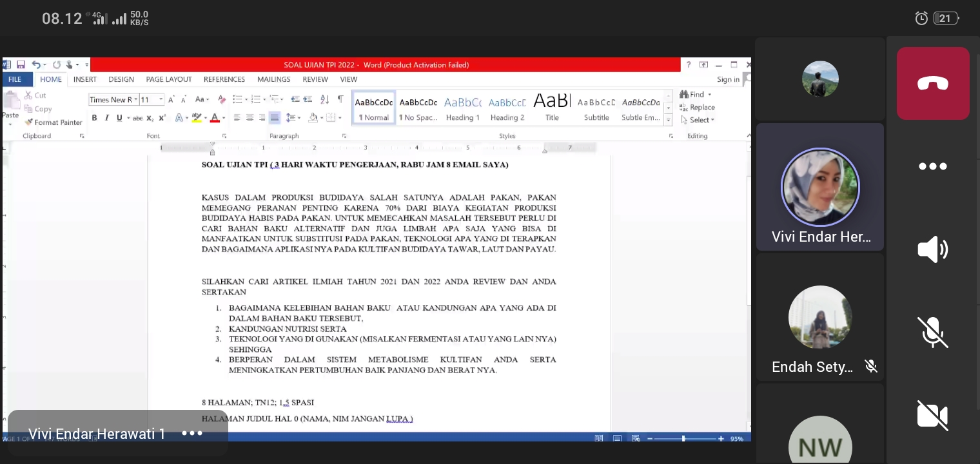980x464 pixels.
Task: Open the MAILINGS ribbon tab
Action: [274, 79]
